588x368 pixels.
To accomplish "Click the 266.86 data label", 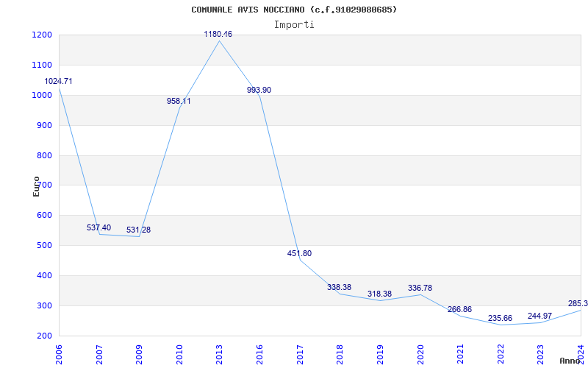I will (x=459, y=309).
